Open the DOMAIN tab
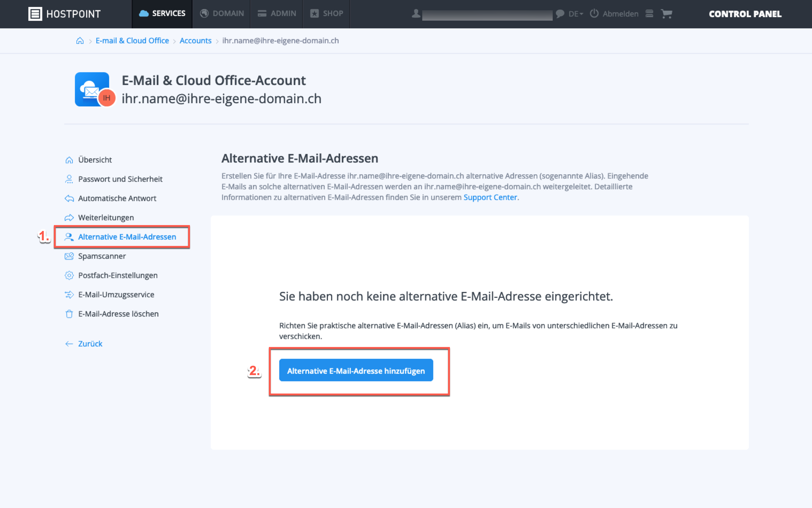 coord(222,14)
